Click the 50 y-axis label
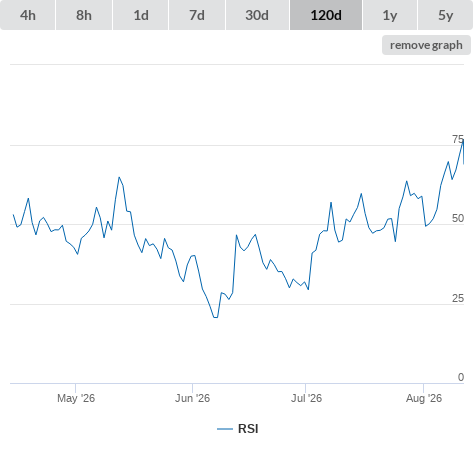Viewport: 474px width, 455px height. click(x=458, y=218)
